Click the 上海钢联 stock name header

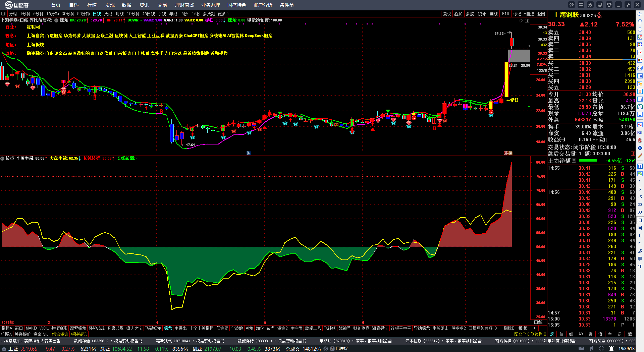pyautogui.click(x=566, y=15)
